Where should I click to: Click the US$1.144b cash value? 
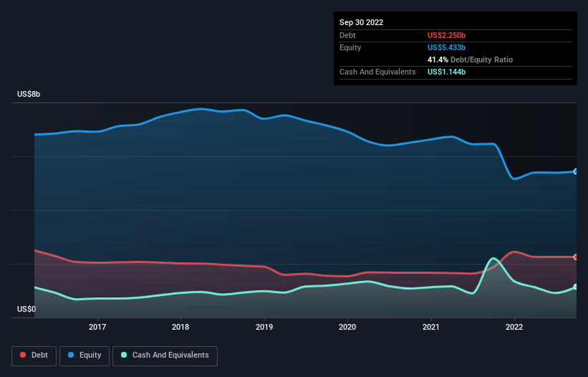click(x=446, y=72)
